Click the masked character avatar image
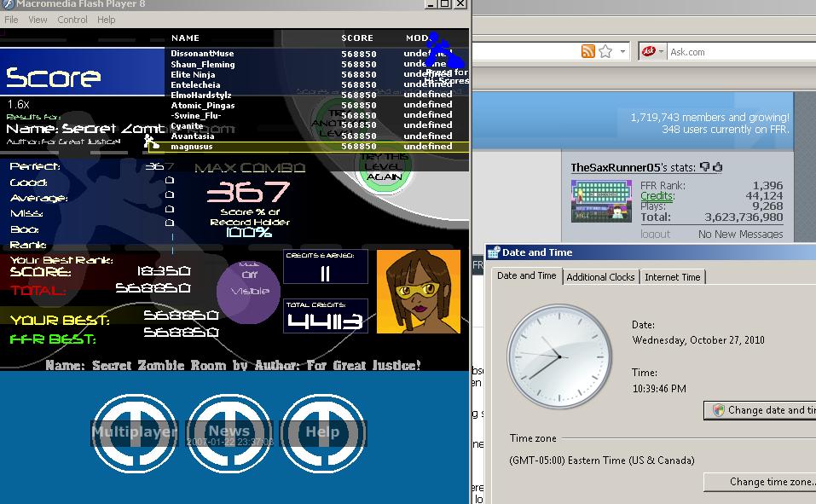 coord(419,292)
